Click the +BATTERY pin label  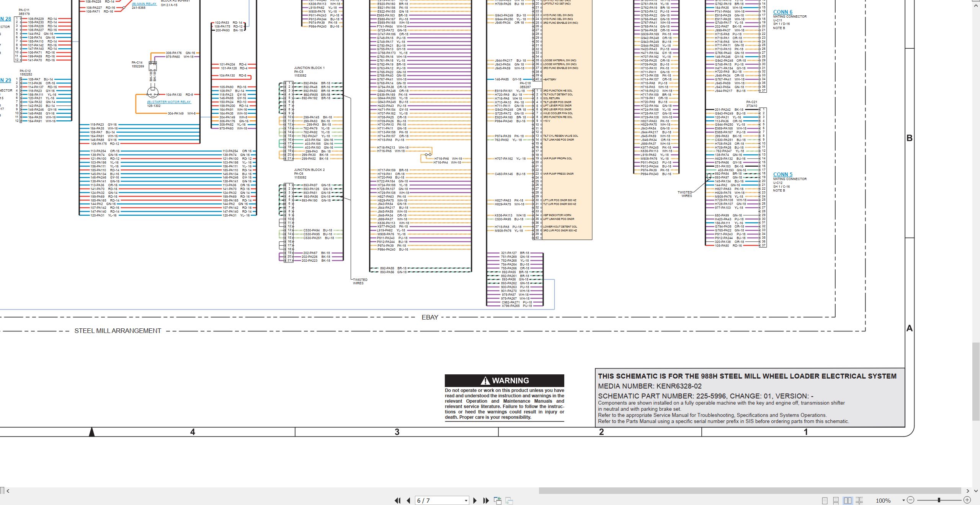point(549,79)
